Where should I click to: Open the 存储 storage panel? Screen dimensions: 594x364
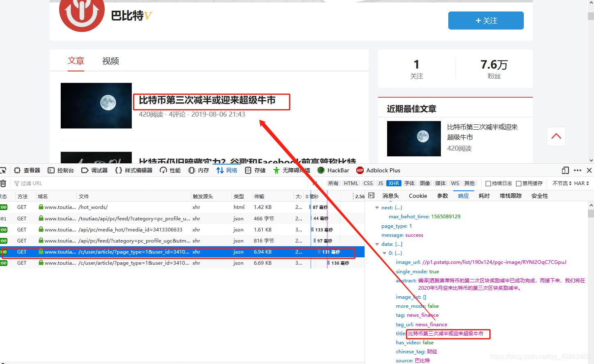click(x=255, y=170)
